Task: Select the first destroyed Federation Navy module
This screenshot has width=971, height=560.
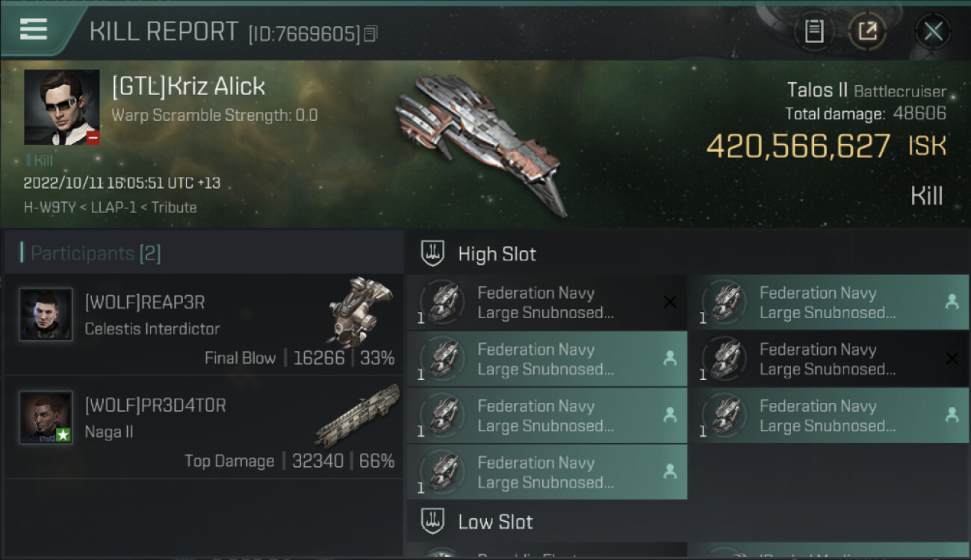Action: [x=547, y=302]
